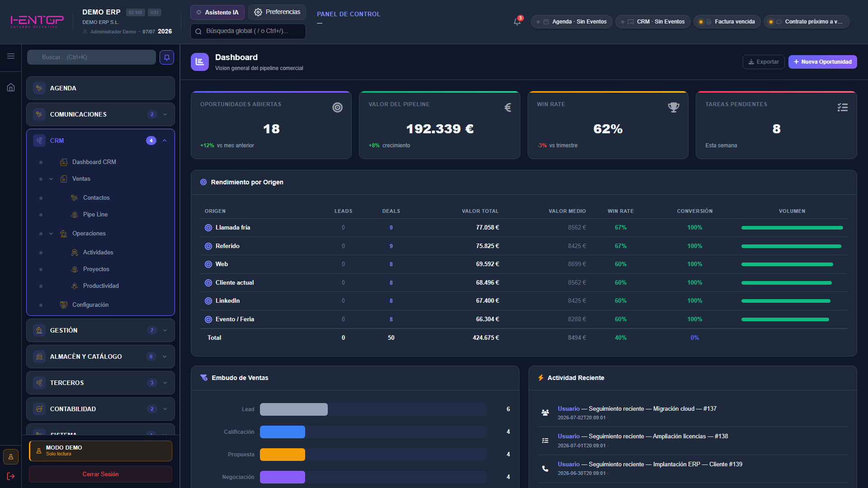This screenshot has width=868, height=488.
Task: Click the hamburger menu icon
Action: click(x=11, y=56)
